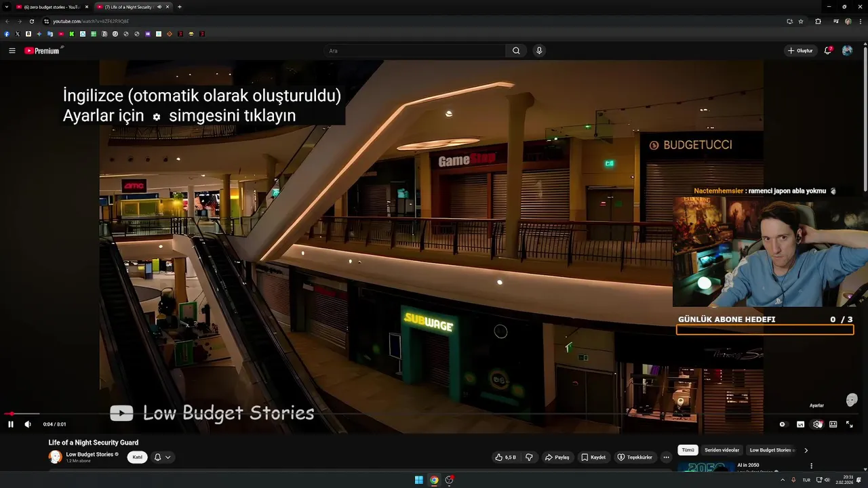
Task: Open the notification bell dropdown for channel
Action: [162, 457]
